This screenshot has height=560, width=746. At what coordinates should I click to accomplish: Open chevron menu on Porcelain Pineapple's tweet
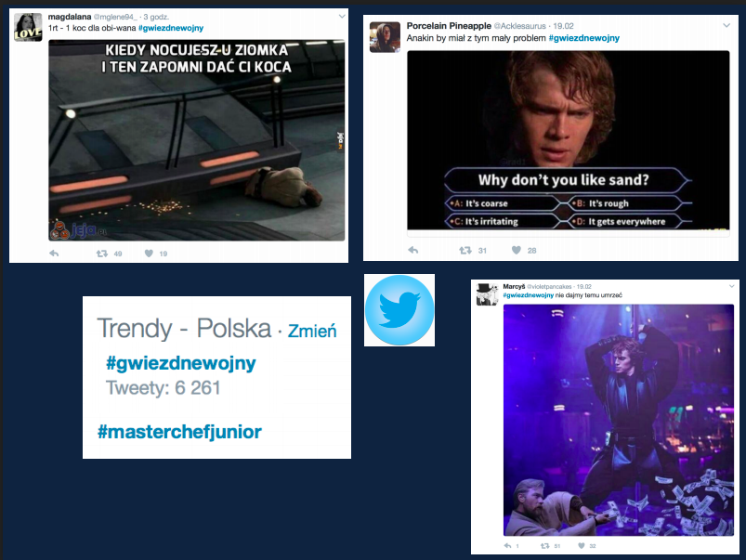726,25
